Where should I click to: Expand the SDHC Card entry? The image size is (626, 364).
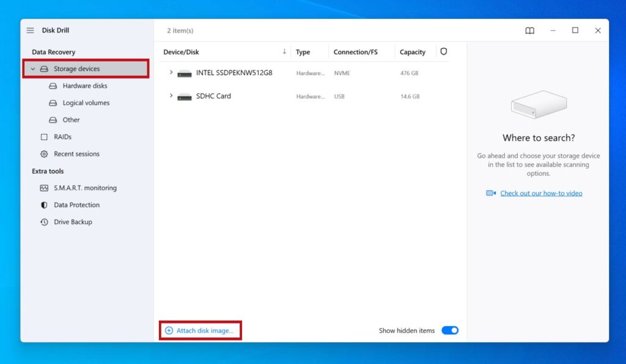coord(171,96)
